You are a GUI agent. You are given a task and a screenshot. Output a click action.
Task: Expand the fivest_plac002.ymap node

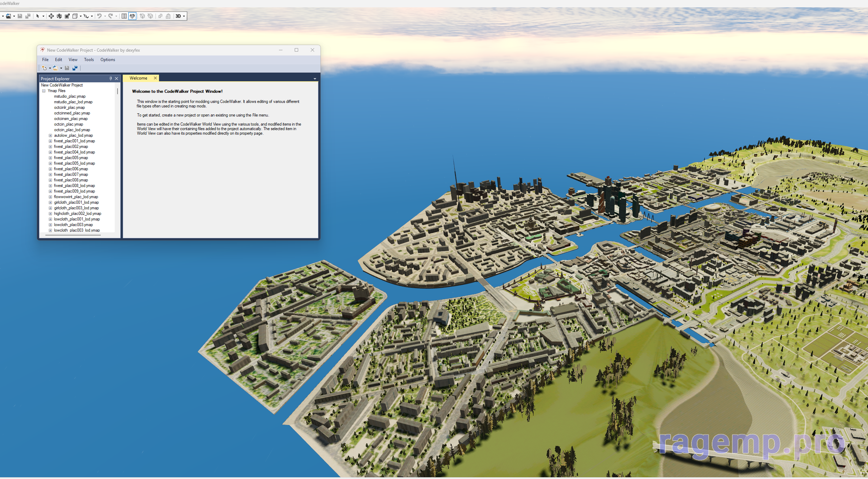(50, 147)
